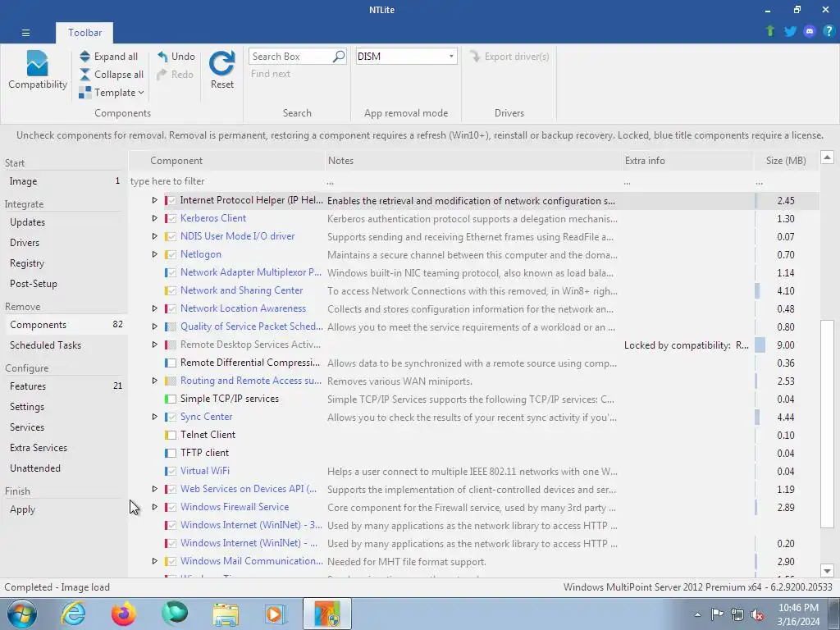840x630 pixels.
Task: Open the media player taskbar icon
Action: tap(276, 614)
